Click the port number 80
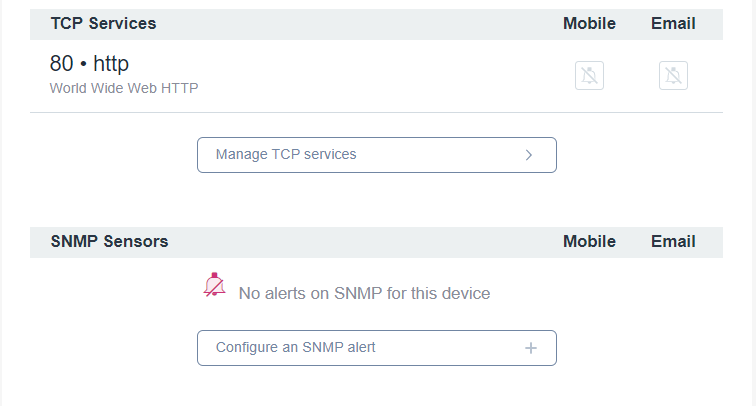The image size is (756, 406). tap(62, 64)
